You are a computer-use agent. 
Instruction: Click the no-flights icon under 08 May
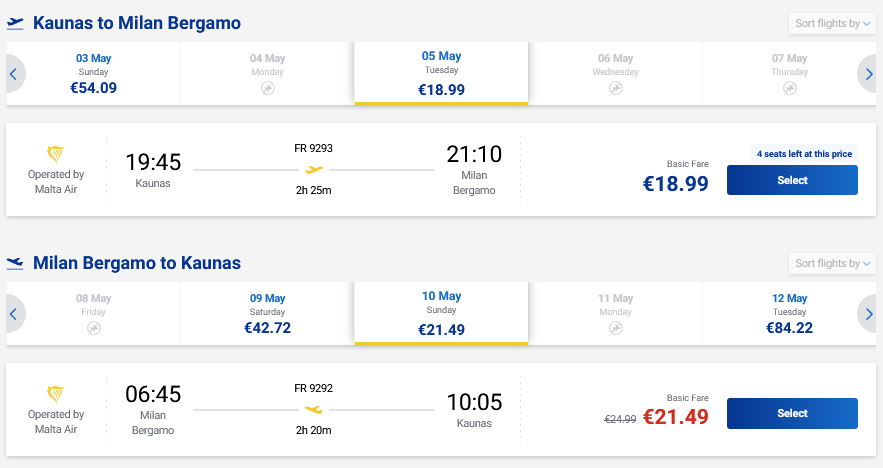[x=94, y=328]
